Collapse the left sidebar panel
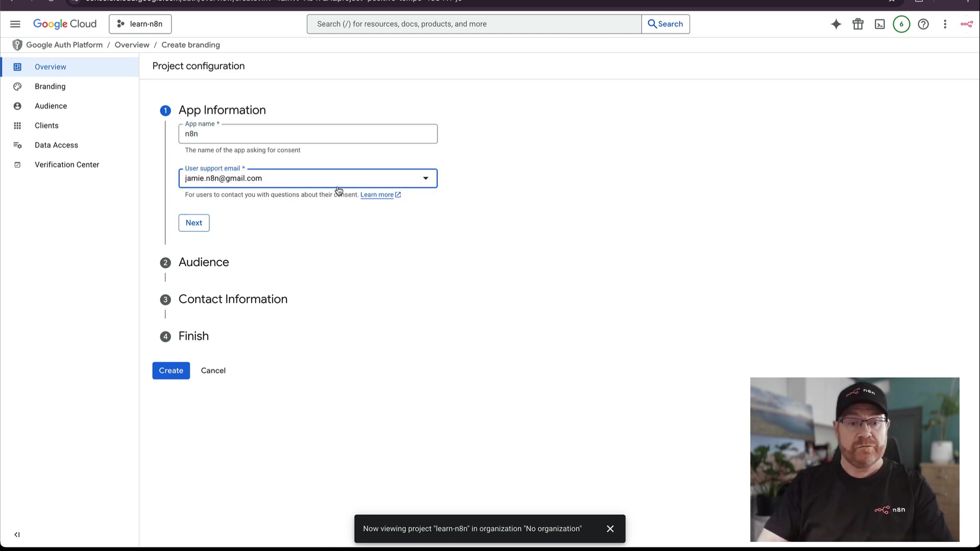 tap(17, 535)
